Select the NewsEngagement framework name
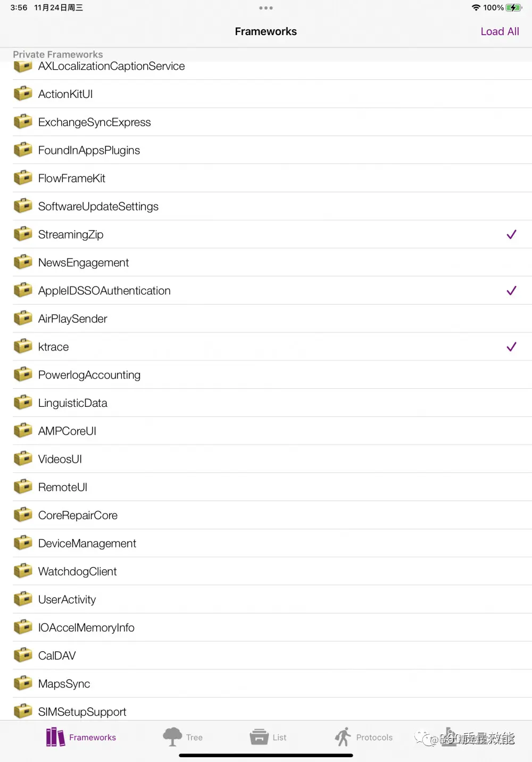 pos(84,263)
